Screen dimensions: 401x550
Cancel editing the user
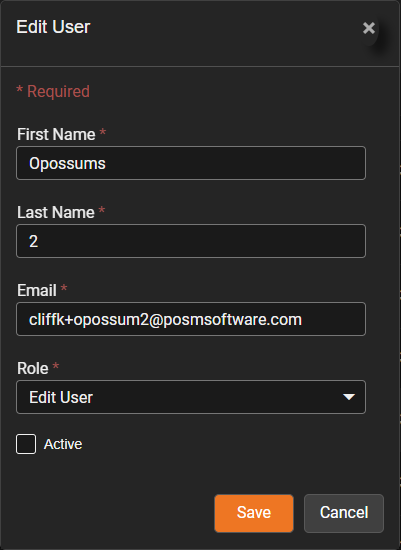(x=344, y=513)
